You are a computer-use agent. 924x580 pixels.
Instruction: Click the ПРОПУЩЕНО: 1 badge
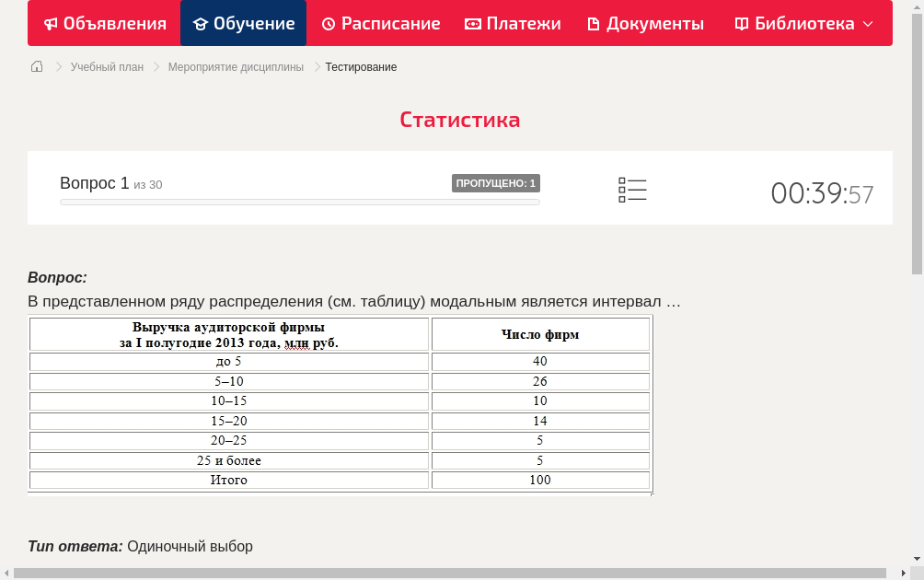click(496, 182)
